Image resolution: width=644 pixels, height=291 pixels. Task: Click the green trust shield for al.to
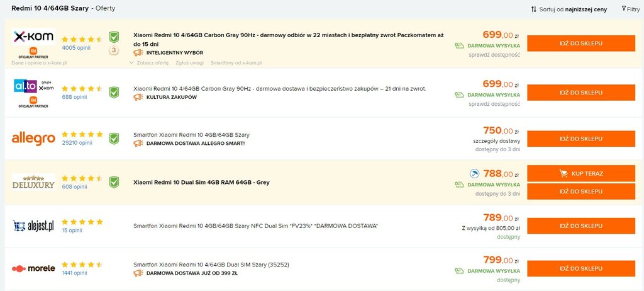click(114, 93)
